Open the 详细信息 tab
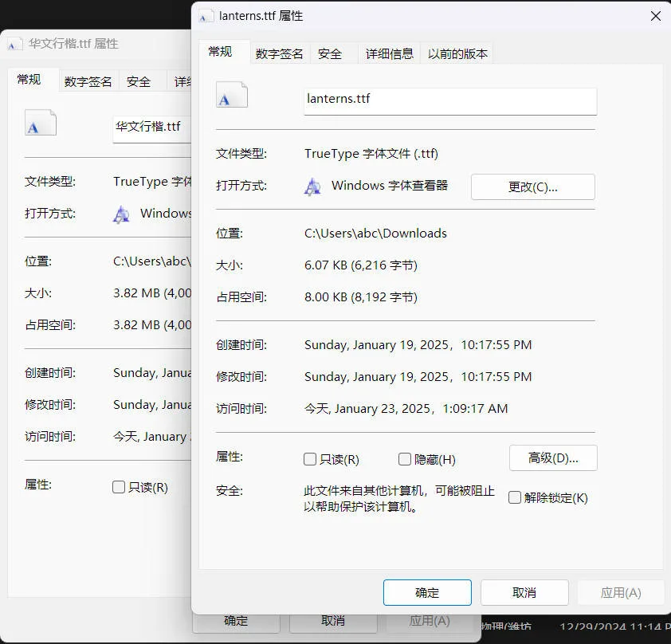This screenshot has height=644, width=671. [389, 53]
